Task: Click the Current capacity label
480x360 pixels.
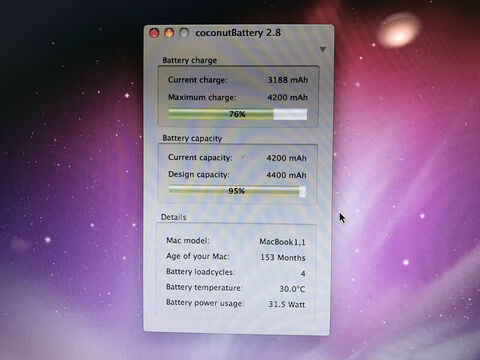Action: tap(200, 157)
